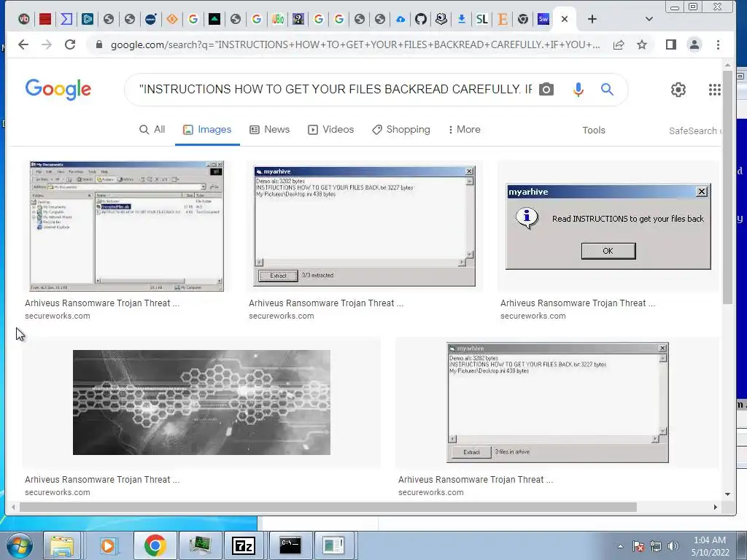The height and width of the screenshot is (560, 747).
Task: Open the tab with the Chrome logo favicon
Action: [523, 19]
